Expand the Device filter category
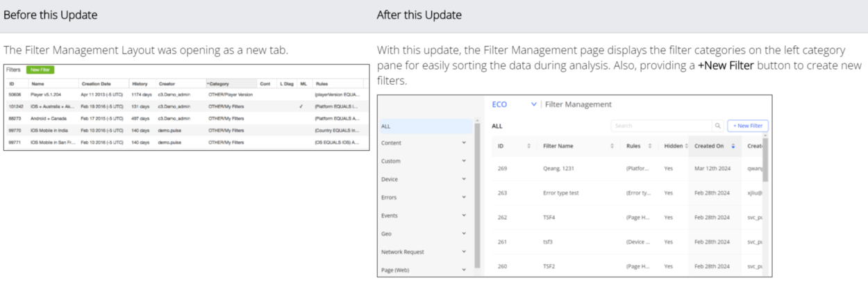Viewport: 868px width, 285px height. (x=464, y=179)
